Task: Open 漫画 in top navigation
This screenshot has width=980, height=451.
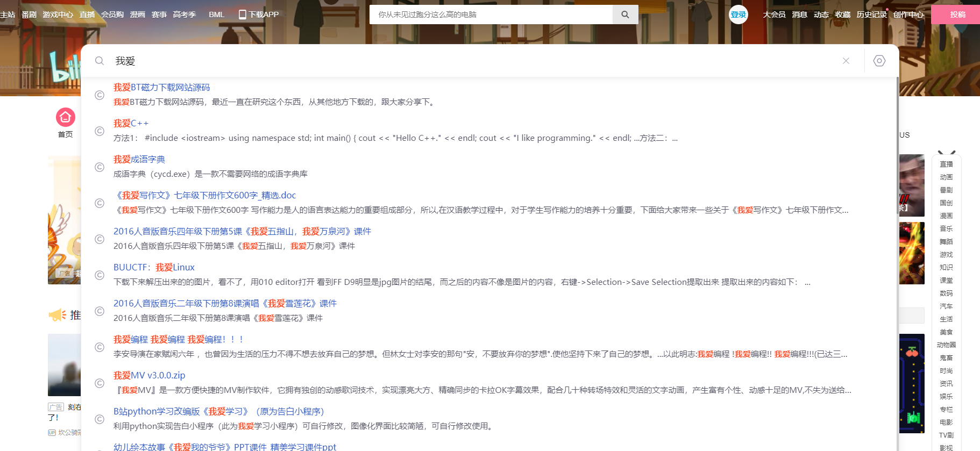Action: click(138, 15)
